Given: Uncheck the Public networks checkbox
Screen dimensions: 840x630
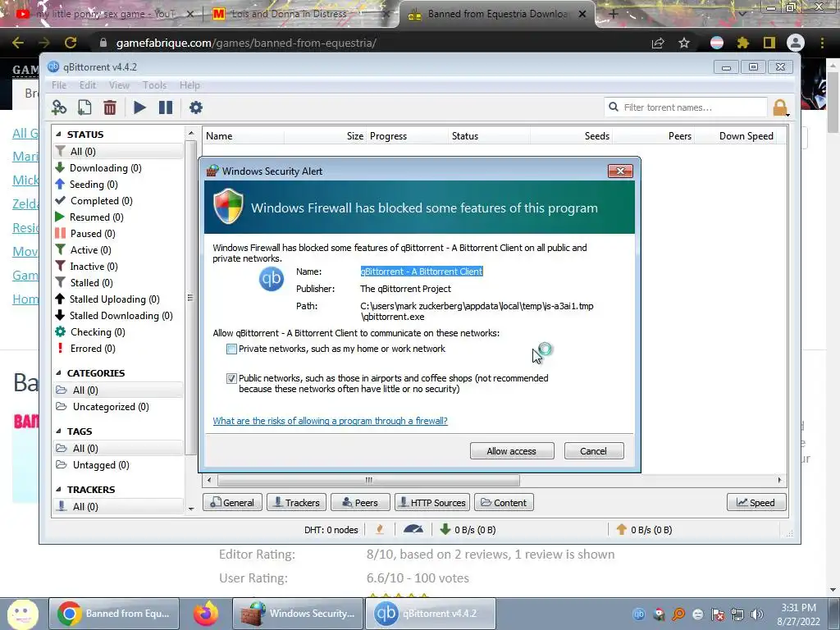Looking at the screenshot, I should [x=231, y=379].
